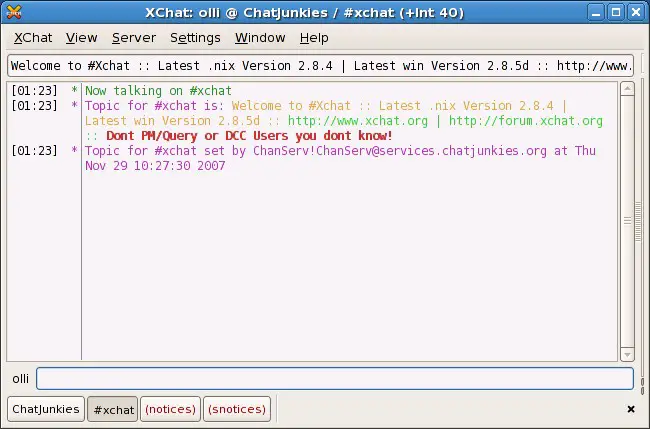The width and height of the screenshot is (650, 429).
Task: Switch to the ChatJunkies server tab
Action: pos(46,409)
